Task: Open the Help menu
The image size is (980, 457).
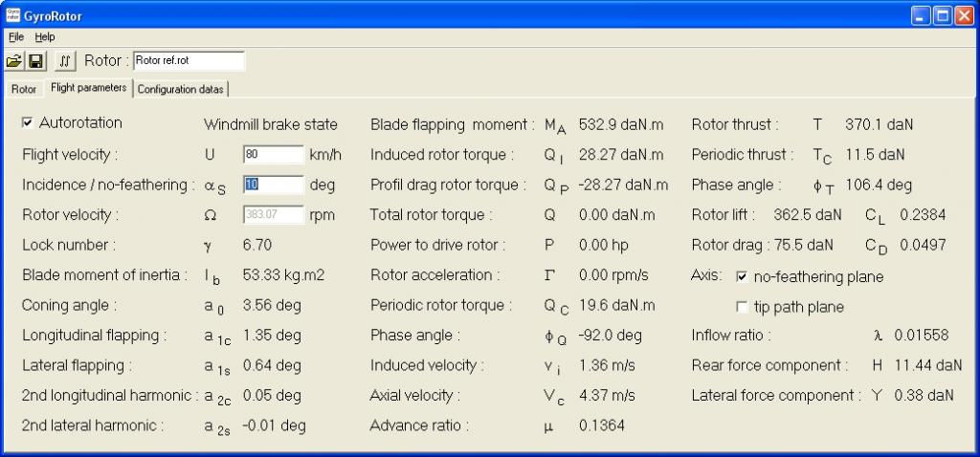Action: (x=45, y=37)
